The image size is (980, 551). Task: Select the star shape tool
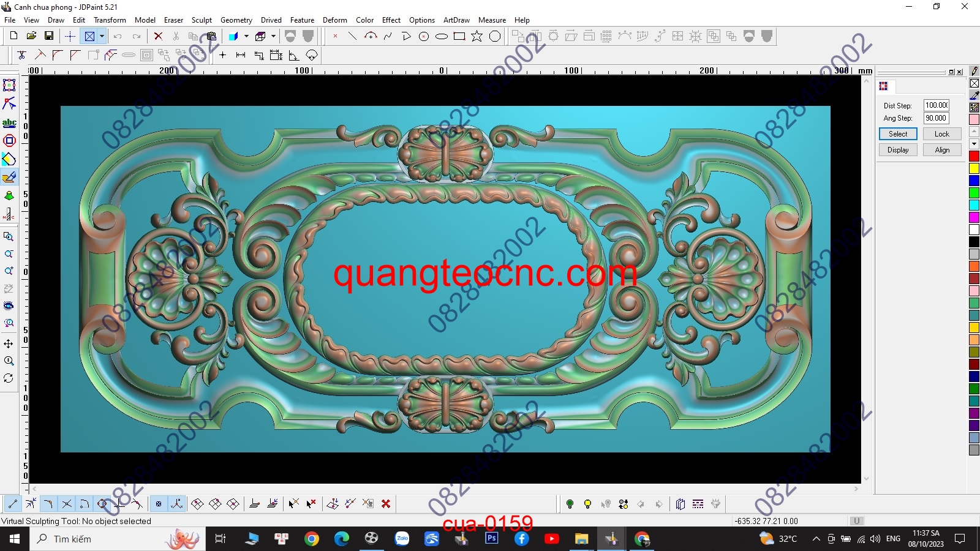click(477, 37)
